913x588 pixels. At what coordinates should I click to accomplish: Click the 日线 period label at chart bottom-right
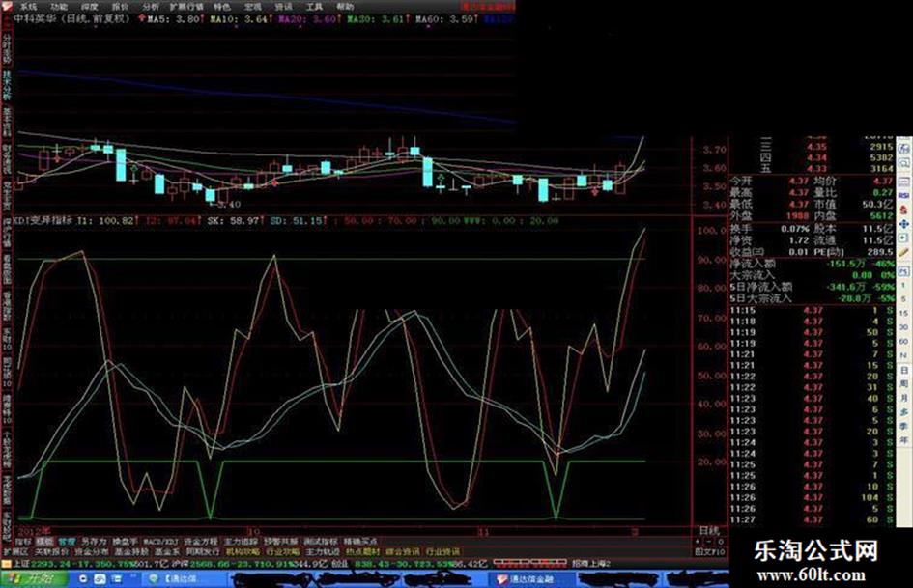(x=708, y=531)
